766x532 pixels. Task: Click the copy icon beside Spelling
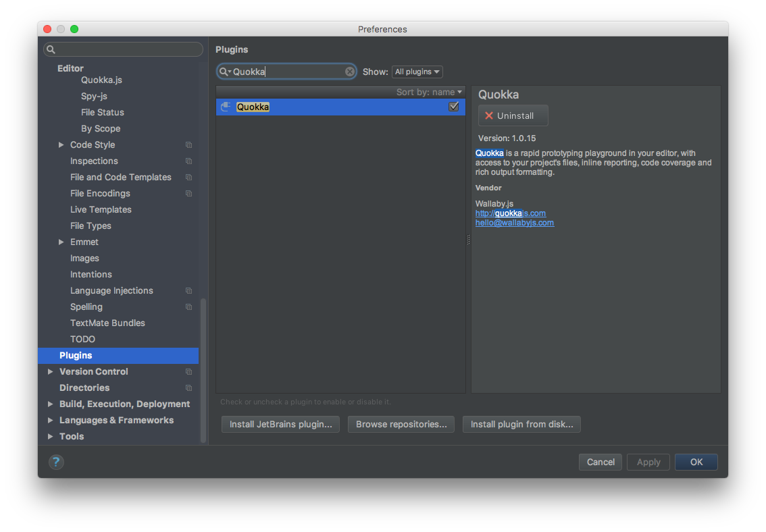pos(188,307)
